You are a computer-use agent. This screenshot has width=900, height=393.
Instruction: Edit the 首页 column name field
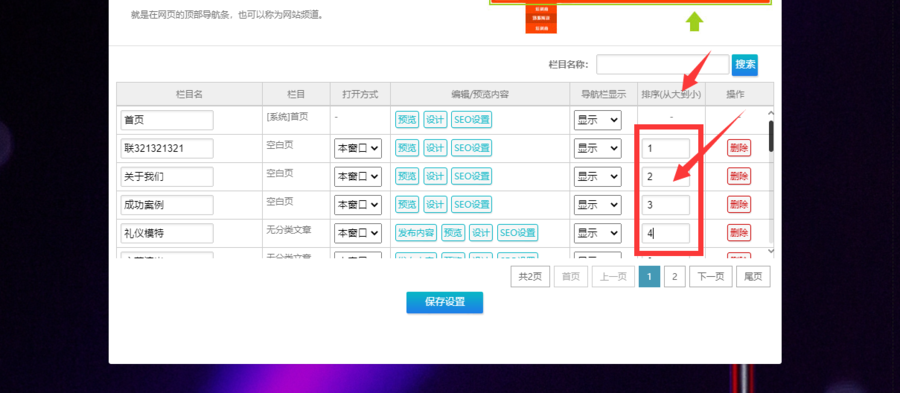pos(167,120)
